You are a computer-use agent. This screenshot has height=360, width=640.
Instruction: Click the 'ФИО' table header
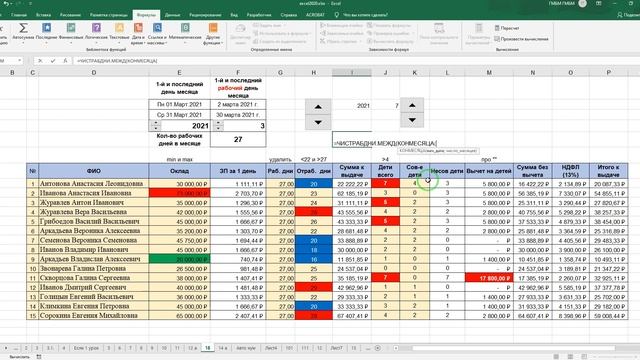click(93, 171)
